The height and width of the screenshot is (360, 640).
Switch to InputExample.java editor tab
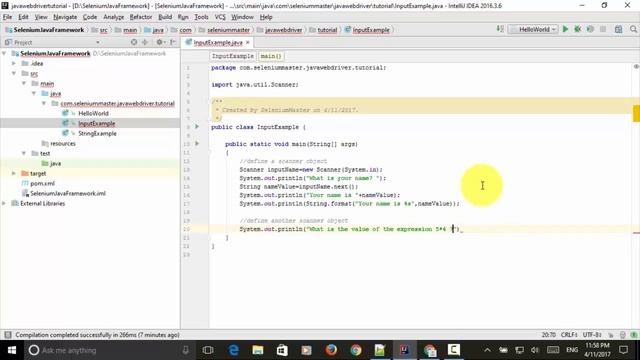point(218,42)
